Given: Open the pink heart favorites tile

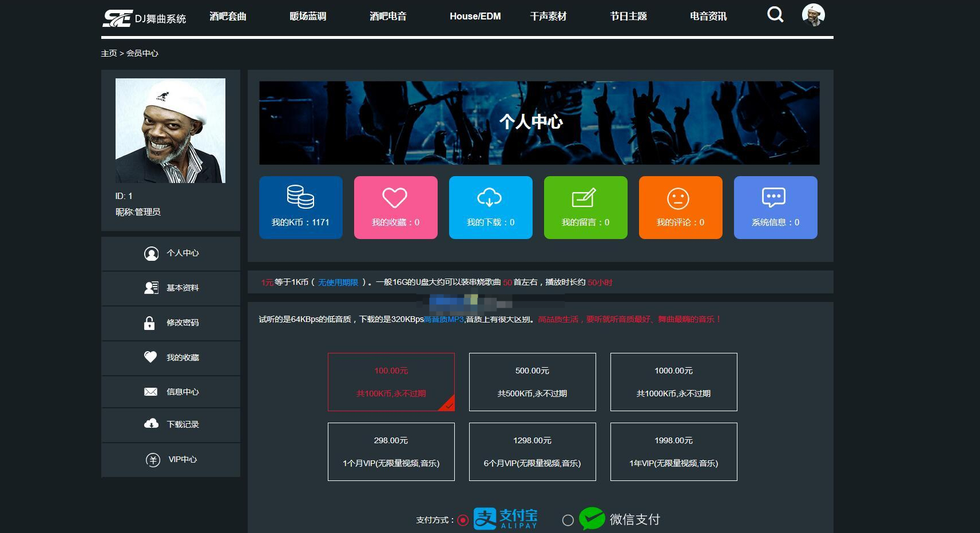Looking at the screenshot, I should pyautogui.click(x=395, y=207).
